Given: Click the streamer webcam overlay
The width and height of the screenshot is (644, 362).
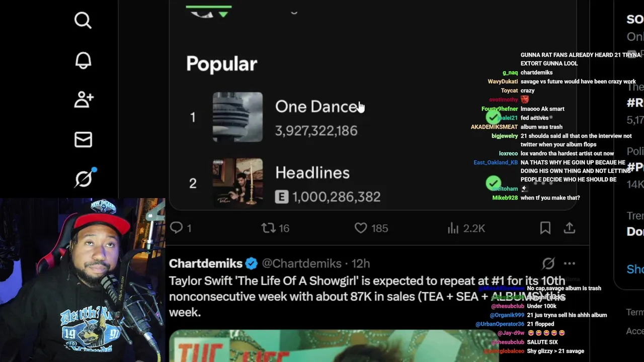Looking at the screenshot, I should 83,280.
